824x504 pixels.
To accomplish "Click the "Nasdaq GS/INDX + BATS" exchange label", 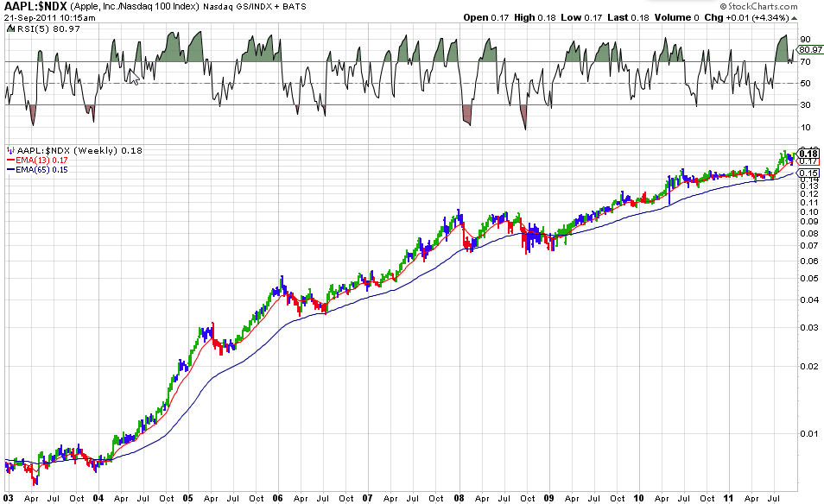I will (x=255, y=7).
